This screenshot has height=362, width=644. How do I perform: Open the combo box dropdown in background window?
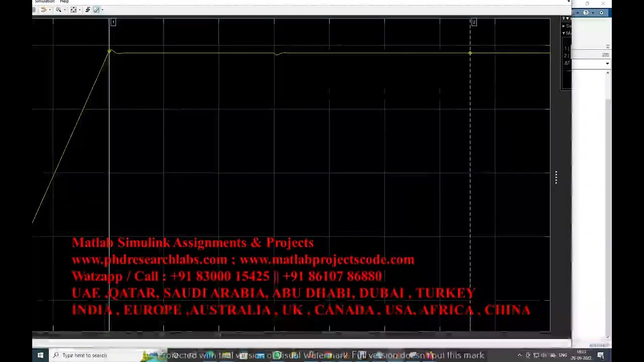pyautogui.click(x=607, y=63)
